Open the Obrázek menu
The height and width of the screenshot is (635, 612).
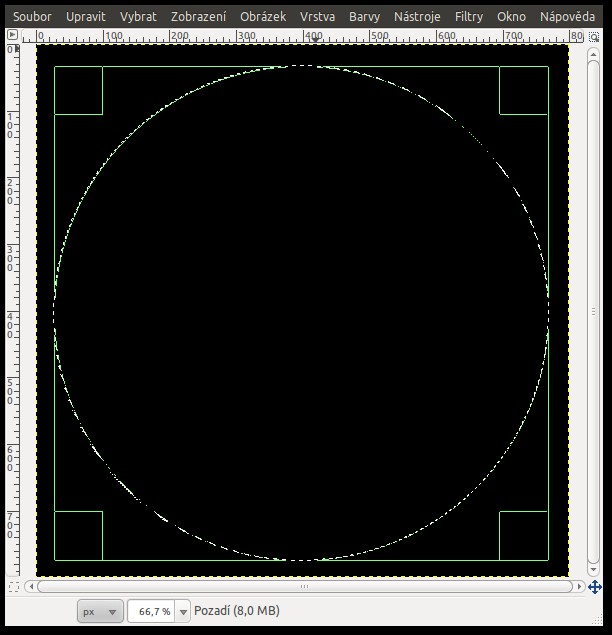263,17
